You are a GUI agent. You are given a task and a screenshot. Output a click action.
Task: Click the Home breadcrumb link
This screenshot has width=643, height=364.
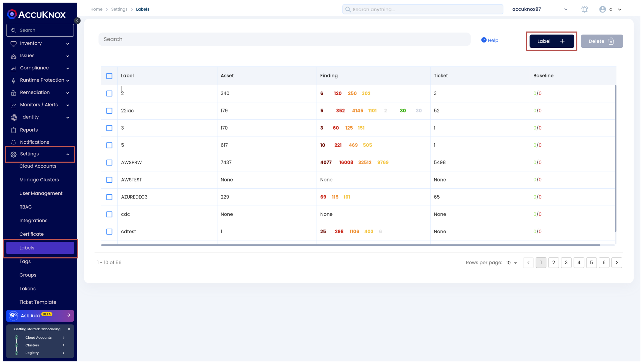click(96, 9)
